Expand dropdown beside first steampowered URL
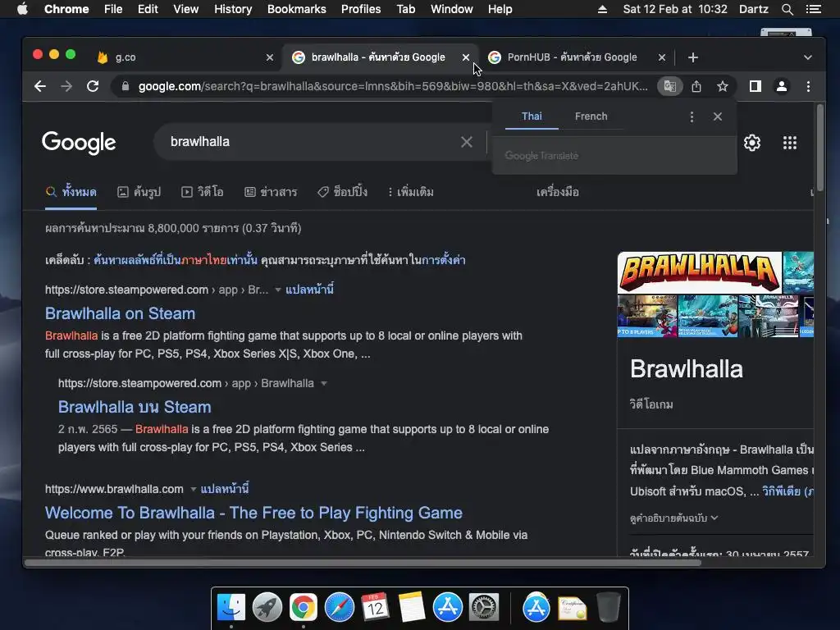 tap(278, 290)
